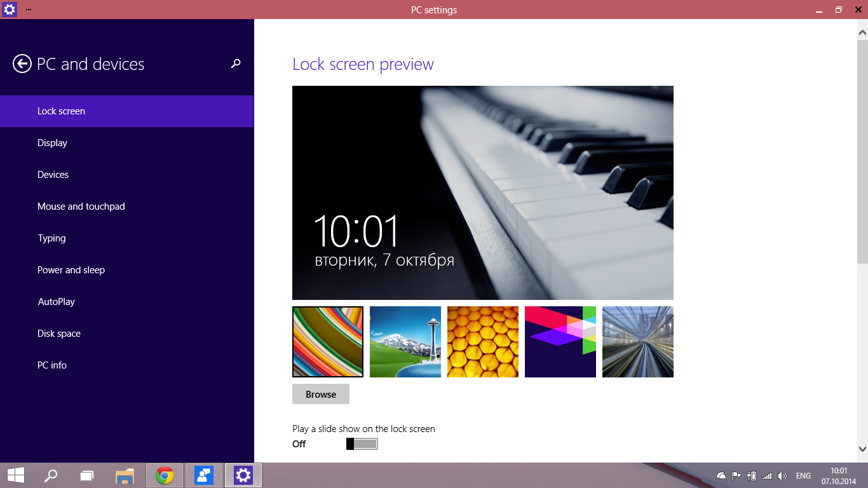Select Power and sleep in the sidebar

click(x=71, y=270)
